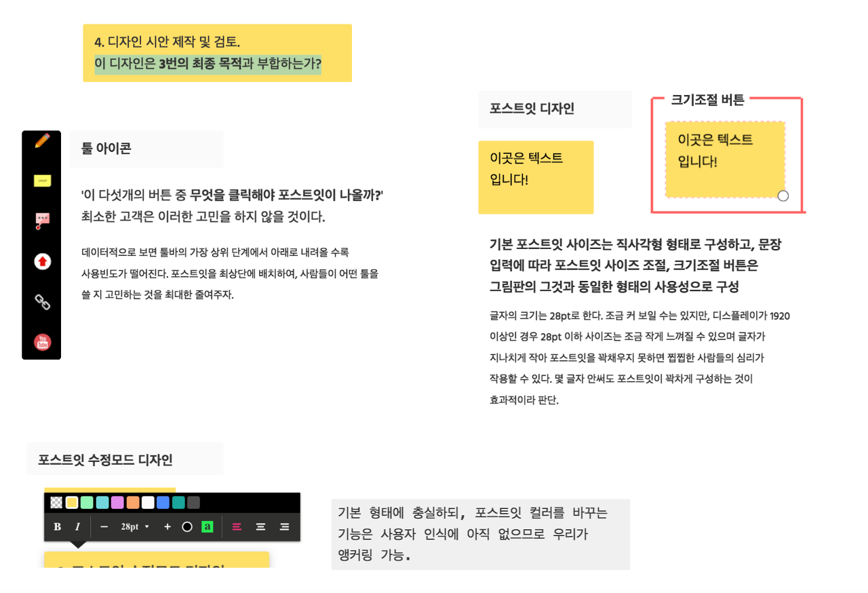
Task: Pick the blue post-it color swatch
Action: pyautogui.click(x=163, y=503)
